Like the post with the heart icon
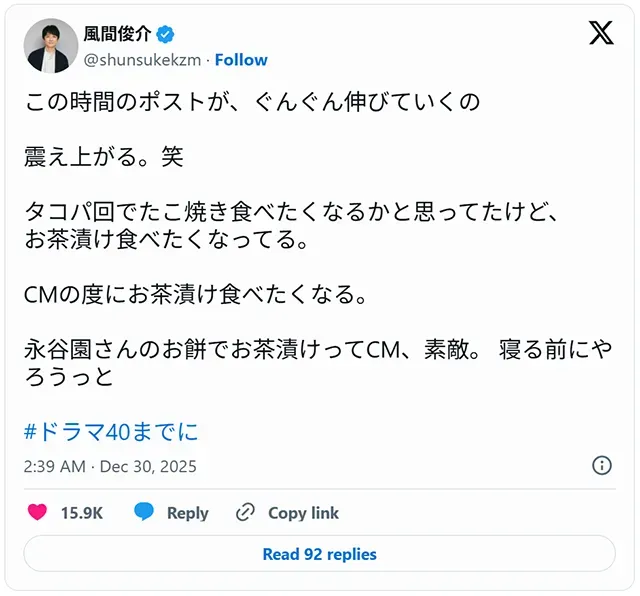 (37, 513)
